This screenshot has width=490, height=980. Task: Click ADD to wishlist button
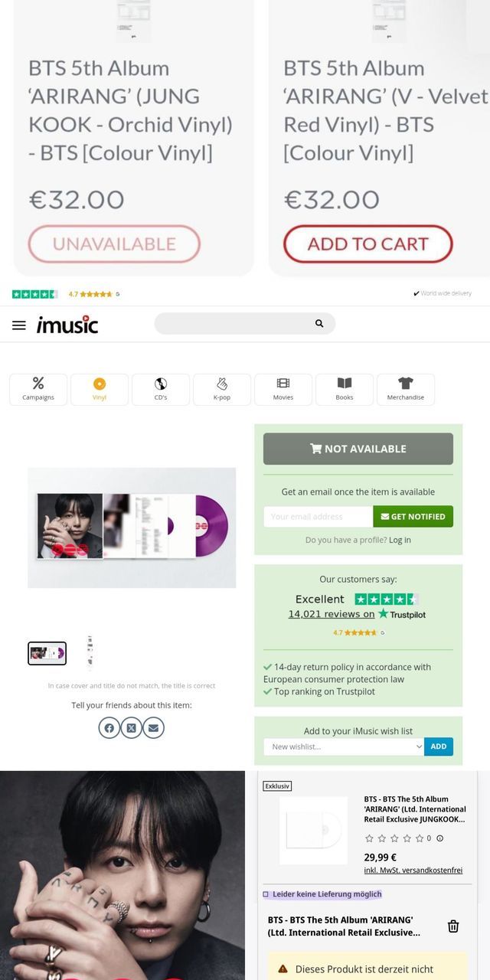pyautogui.click(x=439, y=746)
